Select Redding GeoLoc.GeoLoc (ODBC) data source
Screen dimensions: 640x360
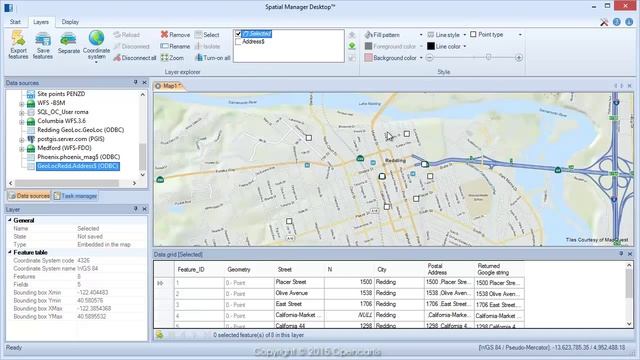(x=80, y=130)
